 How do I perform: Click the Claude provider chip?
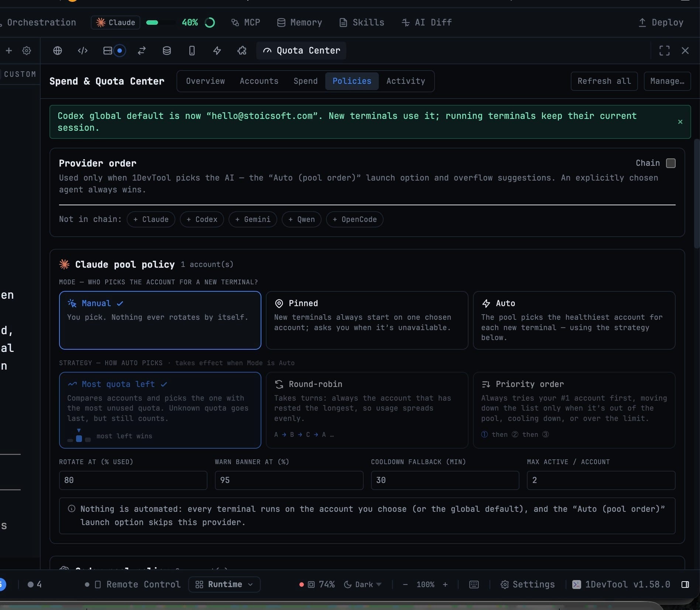pyautogui.click(x=116, y=23)
